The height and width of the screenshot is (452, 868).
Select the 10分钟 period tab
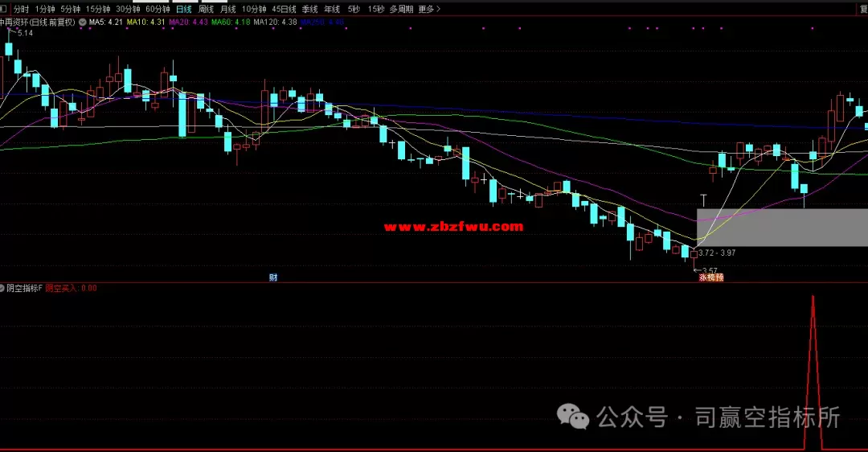pos(254,9)
